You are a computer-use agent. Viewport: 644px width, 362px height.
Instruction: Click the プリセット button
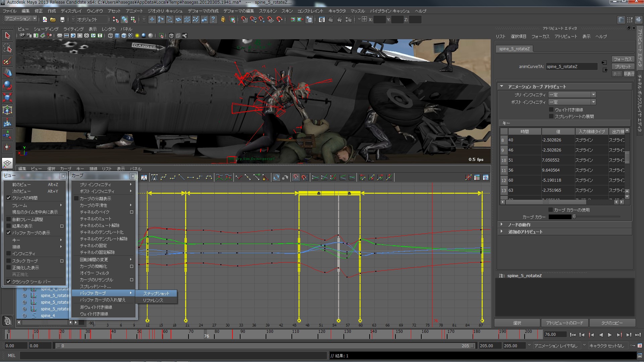tap(623, 67)
